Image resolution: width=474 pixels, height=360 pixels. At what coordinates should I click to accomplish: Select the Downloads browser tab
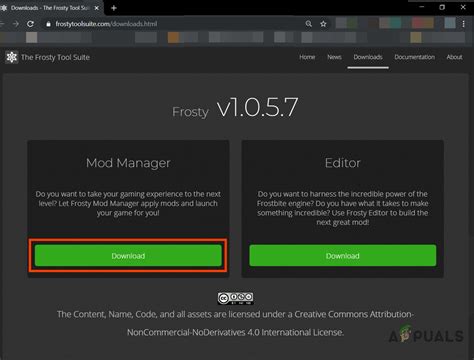[x=50, y=8]
